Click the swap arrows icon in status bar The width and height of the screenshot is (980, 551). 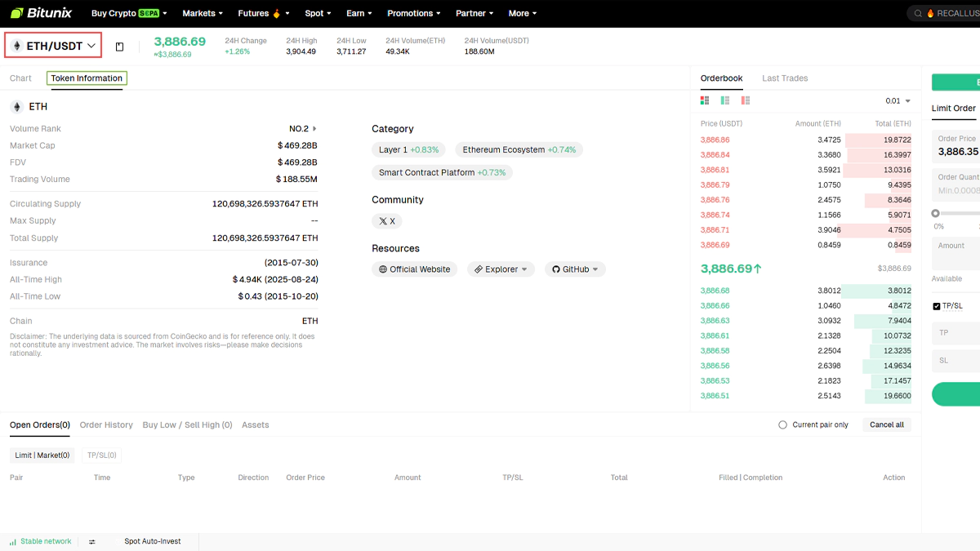coord(92,542)
